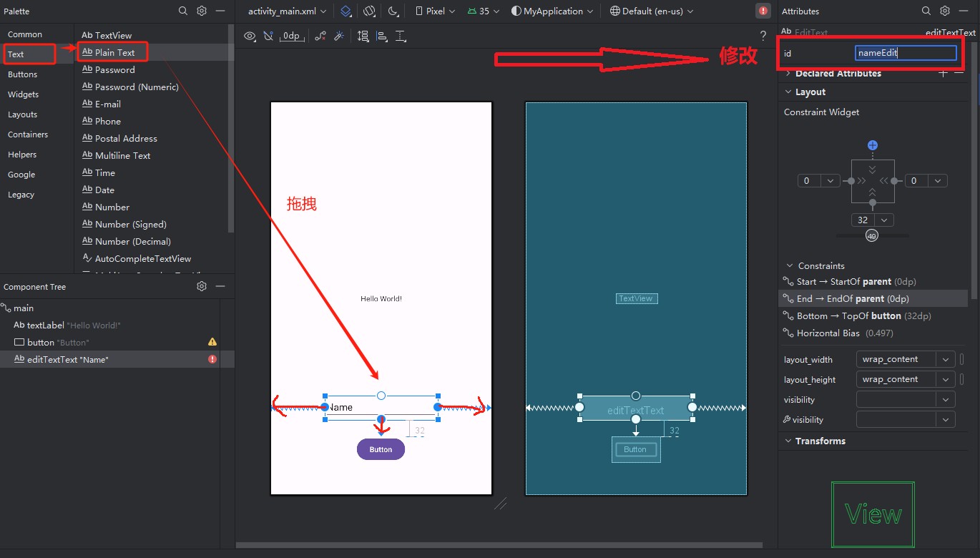
Task: Click the Component Tree settings gear
Action: pyautogui.click(x=202, y=286)
